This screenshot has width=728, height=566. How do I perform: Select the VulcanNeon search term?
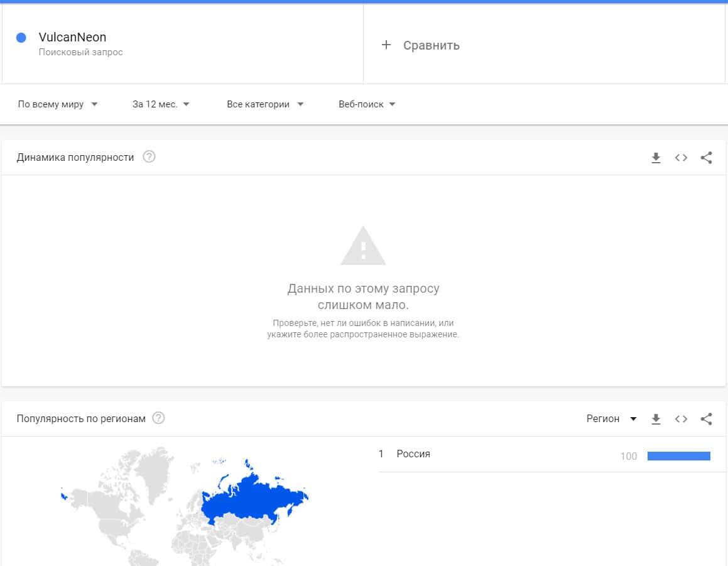[72, 38]
